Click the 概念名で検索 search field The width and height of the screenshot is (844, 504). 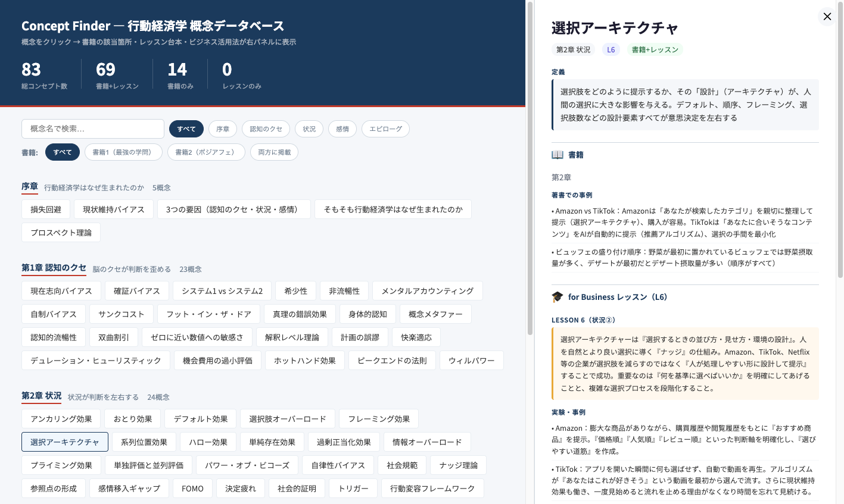93,129
